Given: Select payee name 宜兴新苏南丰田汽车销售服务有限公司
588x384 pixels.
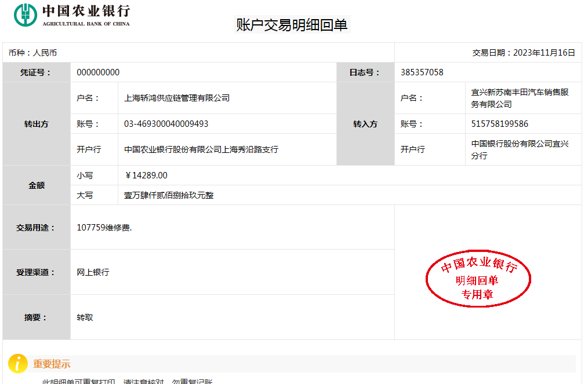Looking at the screenshot, I should point(519,98).
